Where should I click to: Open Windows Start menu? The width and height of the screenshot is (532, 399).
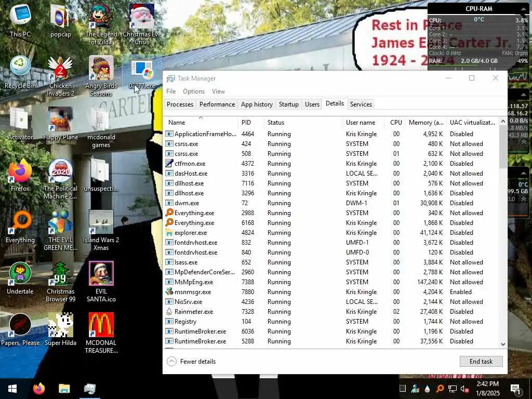pos(12,389)
